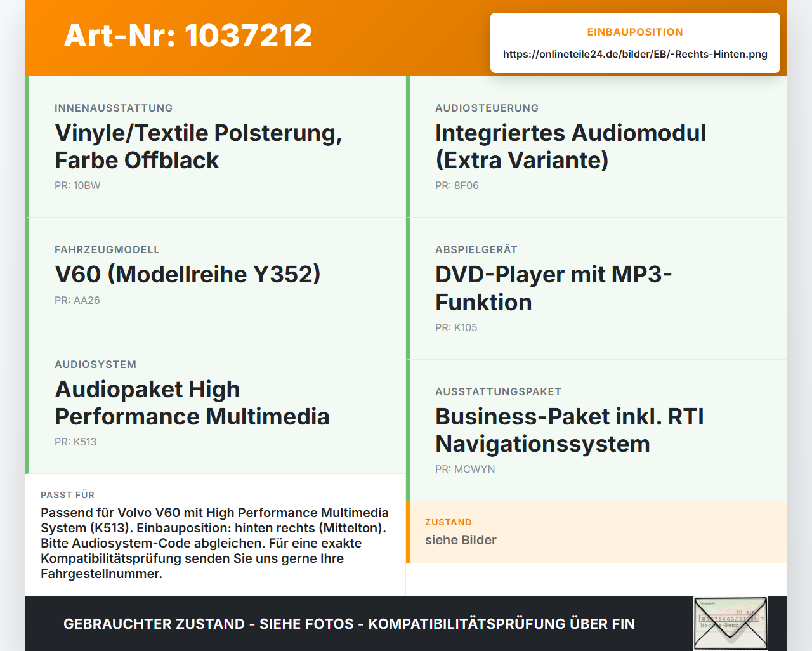Click the footer Gebrauchter Zustand banner text
Viewport: 812px width, 651px height.
point(349,624)
